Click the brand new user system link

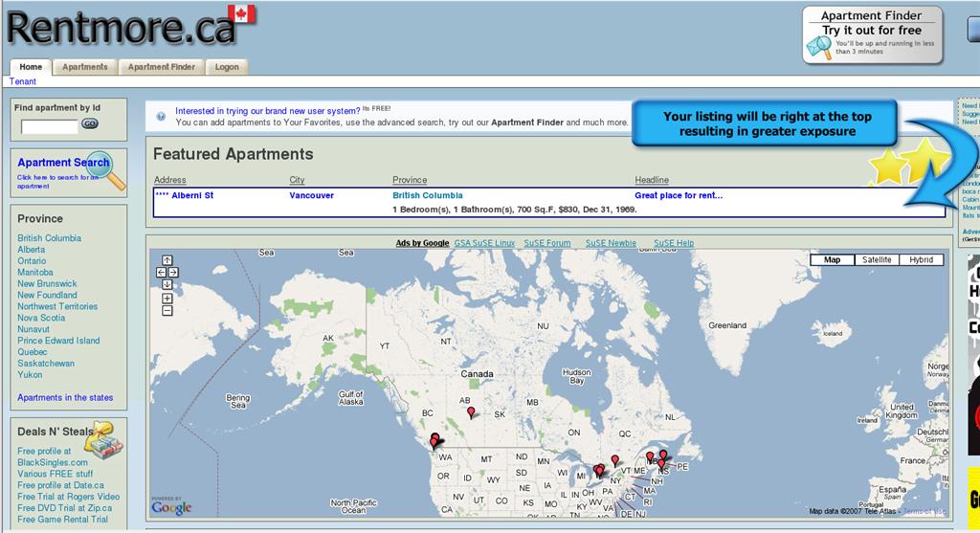click(268, 111)
